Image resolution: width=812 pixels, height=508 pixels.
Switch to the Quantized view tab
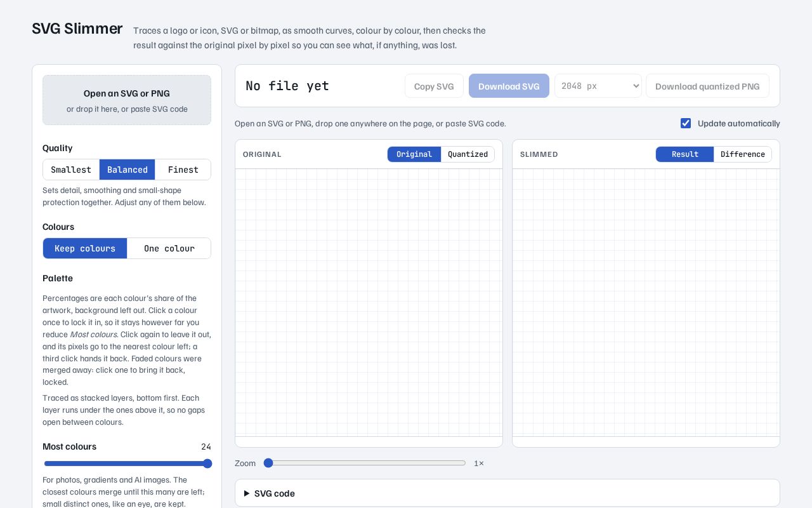click(468, 154)
